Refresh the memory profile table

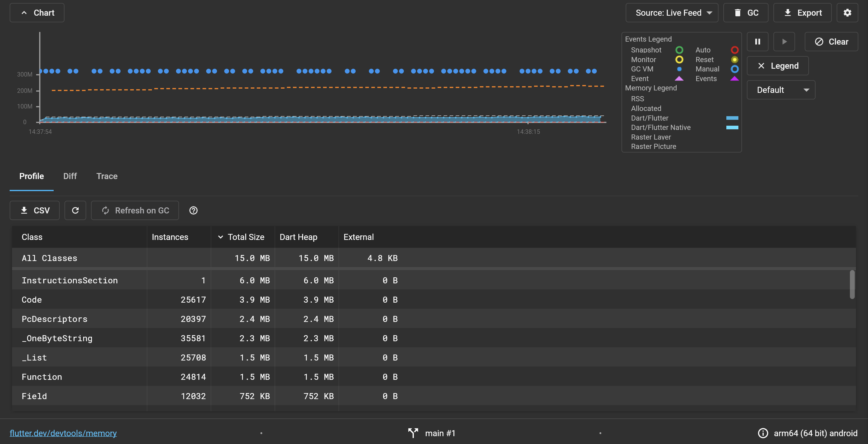[75, 211]
